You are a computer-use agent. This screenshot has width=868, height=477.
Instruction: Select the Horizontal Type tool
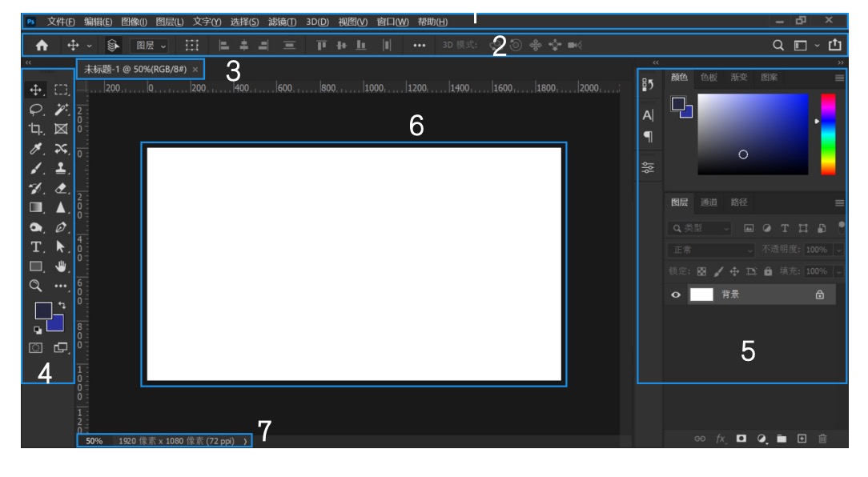coord(36,247)
